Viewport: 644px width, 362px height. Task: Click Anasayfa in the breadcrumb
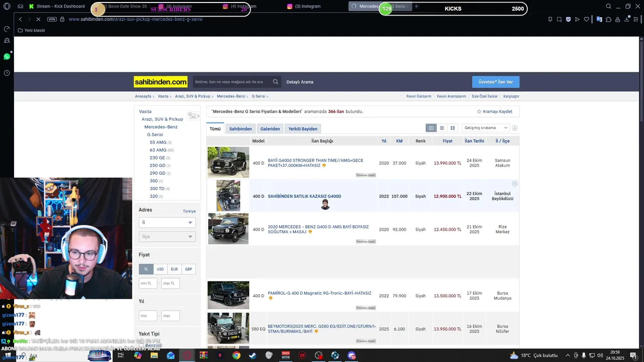143,96
